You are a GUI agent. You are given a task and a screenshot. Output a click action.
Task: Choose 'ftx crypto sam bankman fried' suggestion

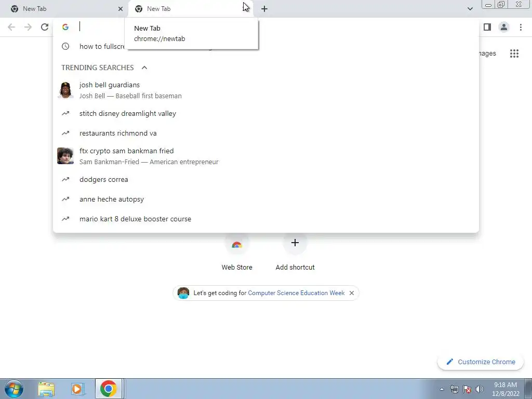[x=266, y=156]
